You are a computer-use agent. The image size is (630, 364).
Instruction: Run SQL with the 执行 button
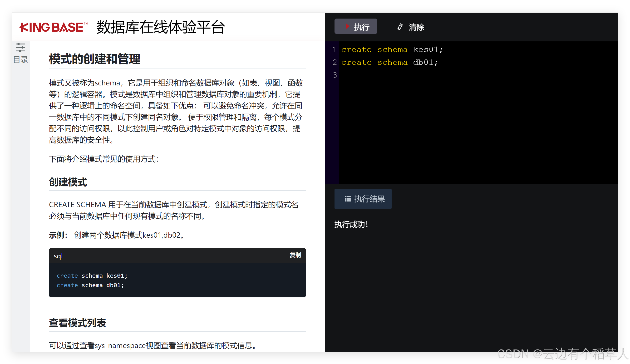[x=356, y=26]
